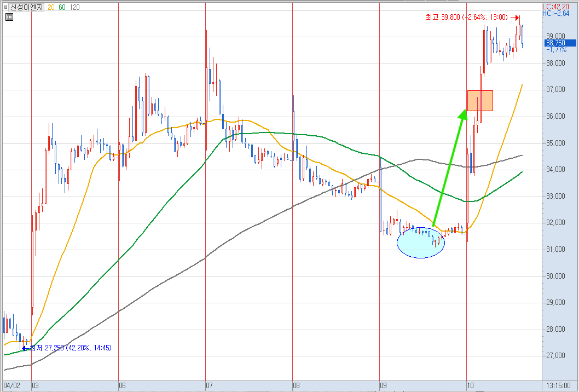
Task: Click the HC:-2.64 indicator text
Action: coord(555,13)
